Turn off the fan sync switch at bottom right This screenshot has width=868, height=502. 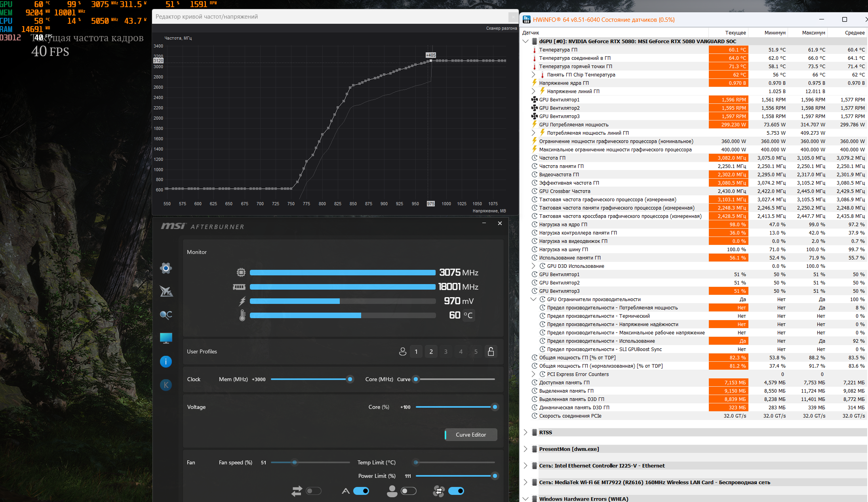(x=456, y=491)
